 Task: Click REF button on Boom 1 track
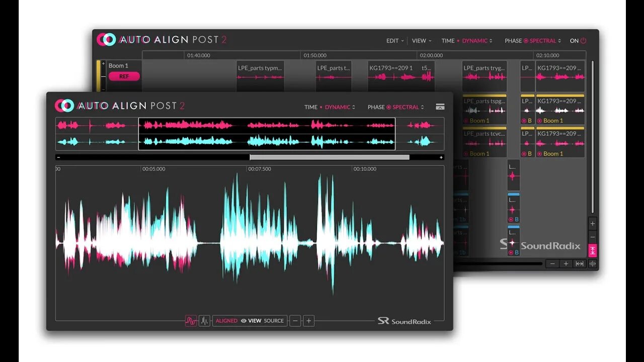pos(124,76)
